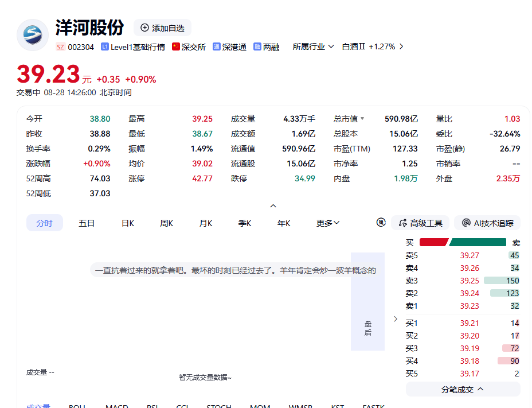This screenshot has width=532, height=408.
Task: Click the 洋河股份 company logo
Action: (33, 35)
